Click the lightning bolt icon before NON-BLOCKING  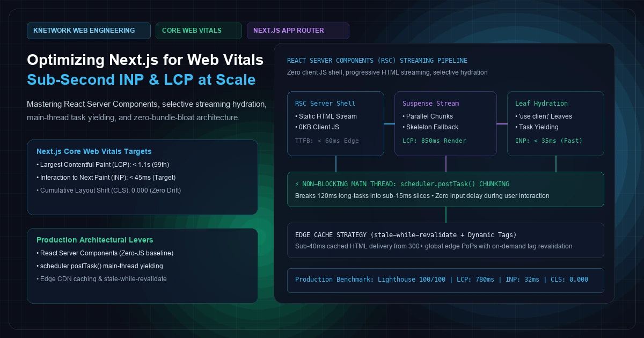point(298,183)
